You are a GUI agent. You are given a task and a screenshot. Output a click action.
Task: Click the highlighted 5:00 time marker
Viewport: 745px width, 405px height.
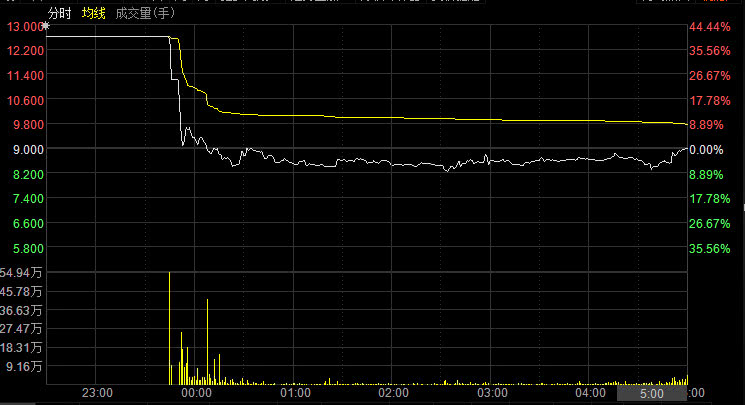click(650, 394)
